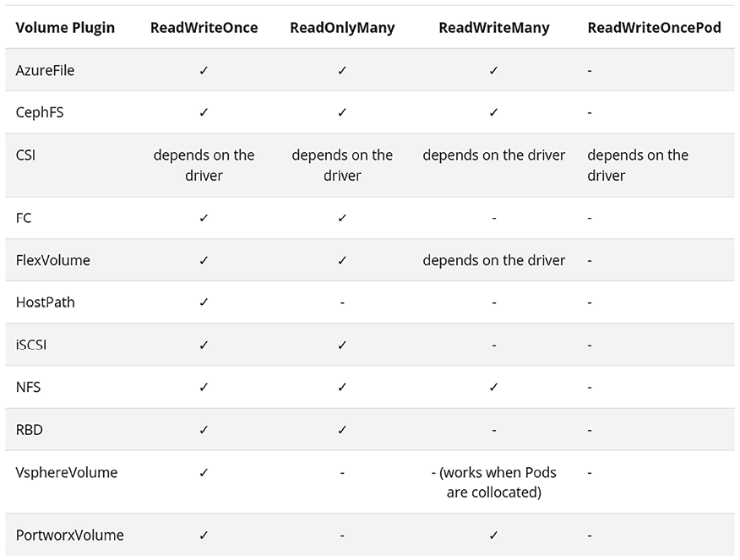Click the RBD ReadWriteOnce checkmark
This screenshot has width=740, height=560.
[204, 430]
